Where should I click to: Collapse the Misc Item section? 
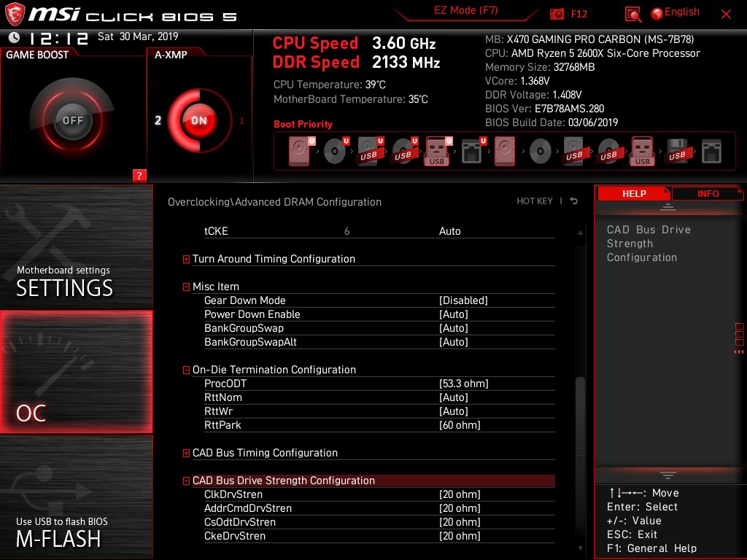[186, 287]
